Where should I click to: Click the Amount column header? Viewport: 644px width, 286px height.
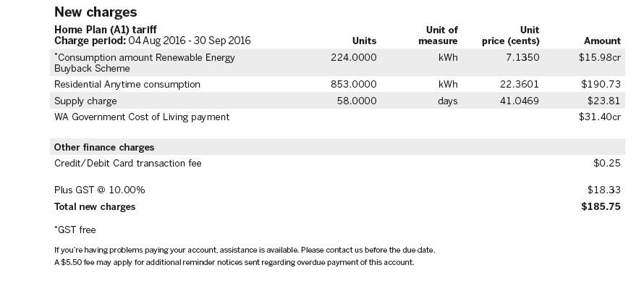tap(602, 41)
